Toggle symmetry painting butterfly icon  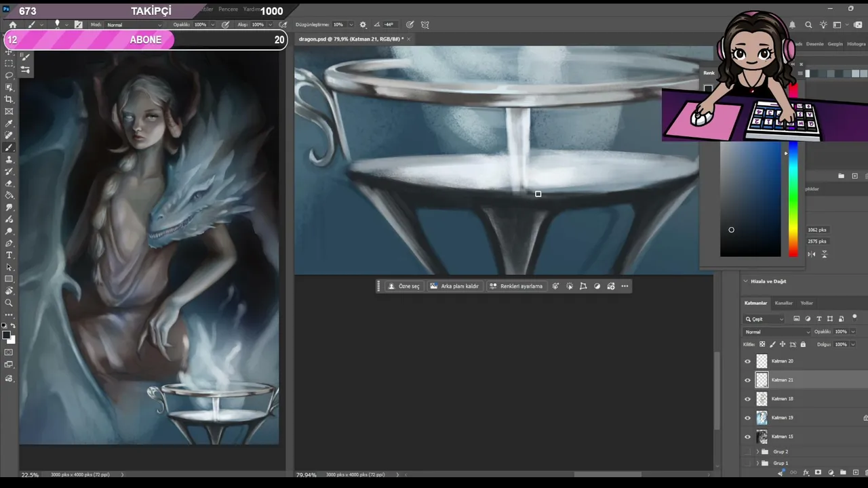pyautogui.click(x=425, y=24)
